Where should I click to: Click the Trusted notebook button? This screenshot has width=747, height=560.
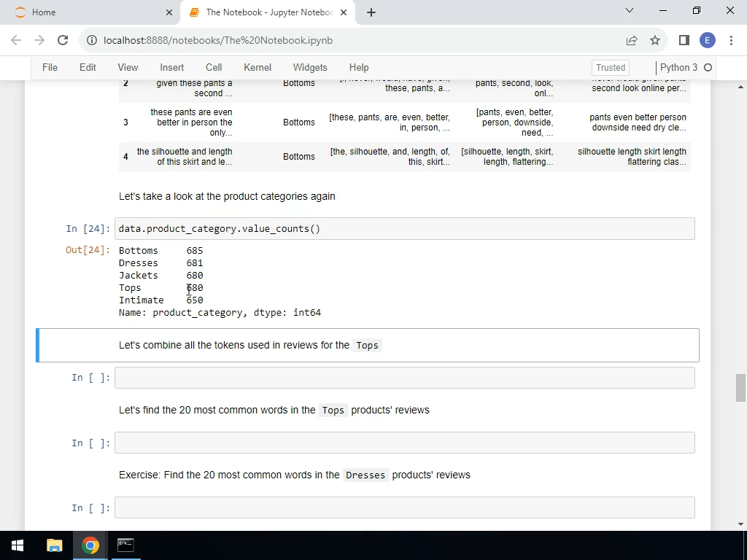pos(610,66)
